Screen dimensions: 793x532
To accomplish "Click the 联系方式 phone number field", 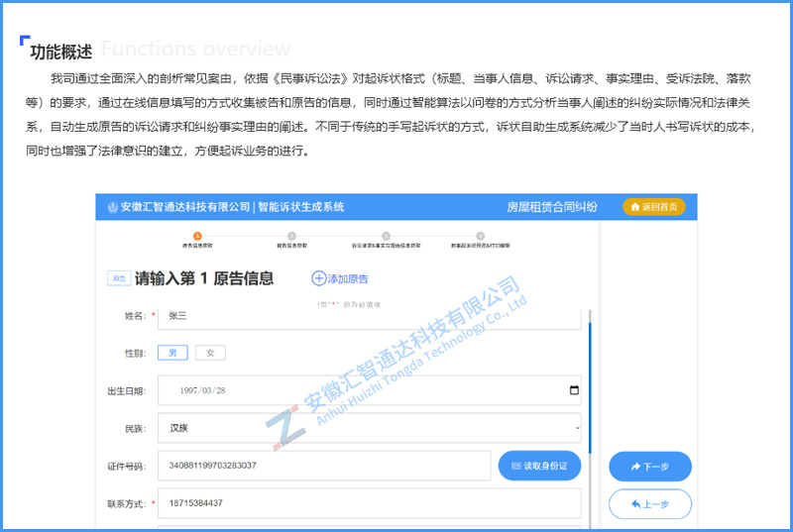I will [369, 503].
